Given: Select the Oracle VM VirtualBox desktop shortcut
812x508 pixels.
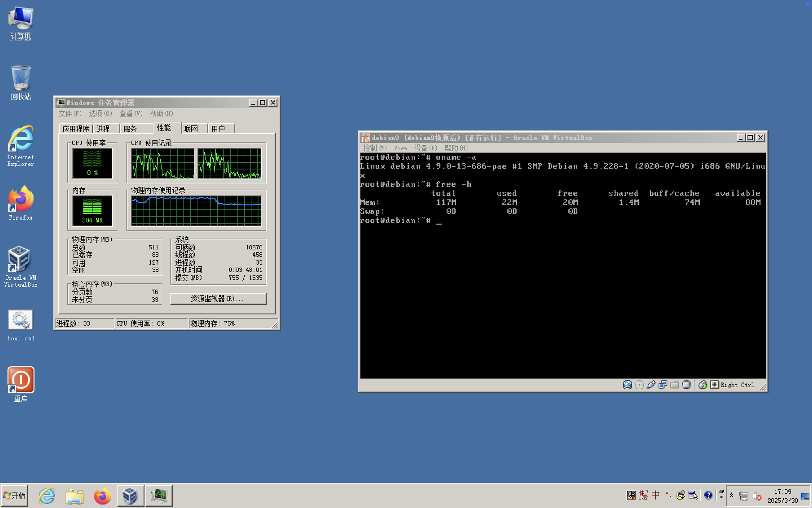Looking at the screenshot, I should coord(21,266).
